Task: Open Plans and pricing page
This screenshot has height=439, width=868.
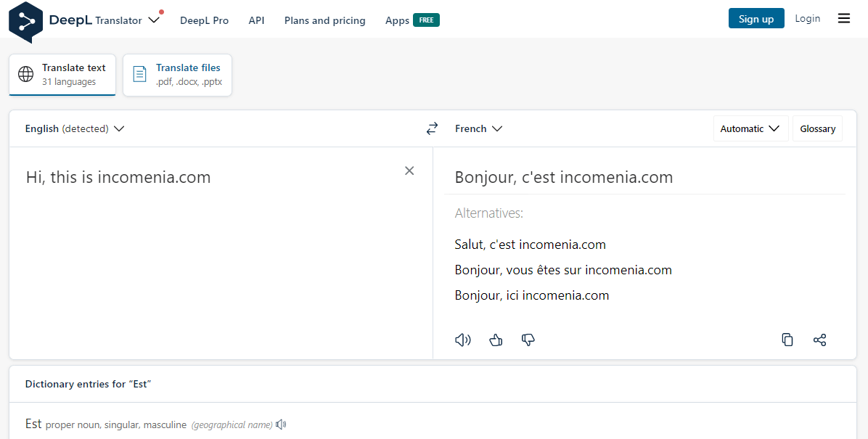Action: coord(325,20)
